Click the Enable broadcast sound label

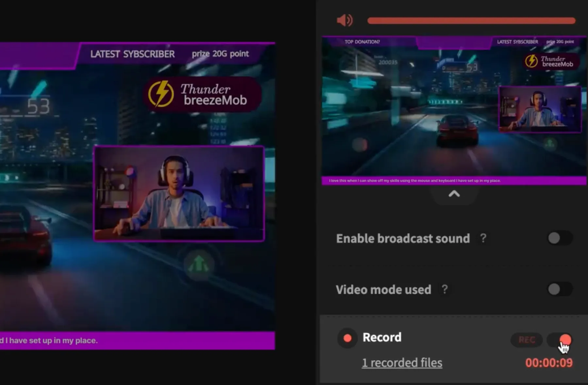(x=403, y=238)
